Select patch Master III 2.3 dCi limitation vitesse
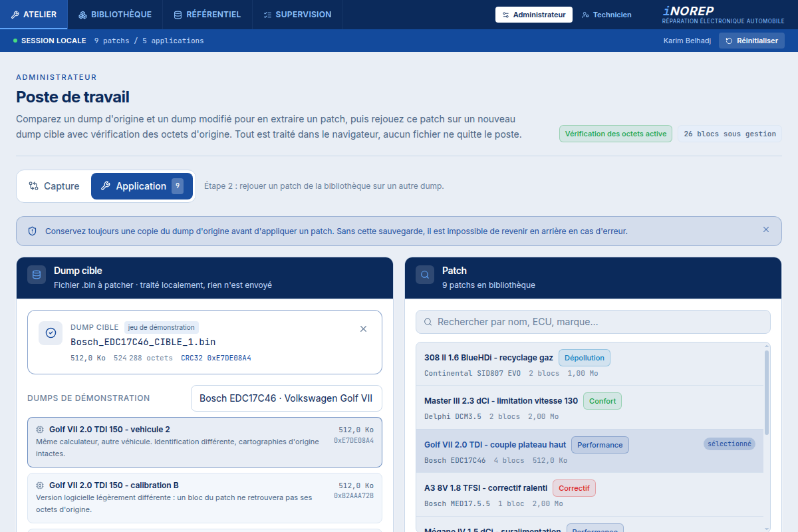 [x=590, y=407]
